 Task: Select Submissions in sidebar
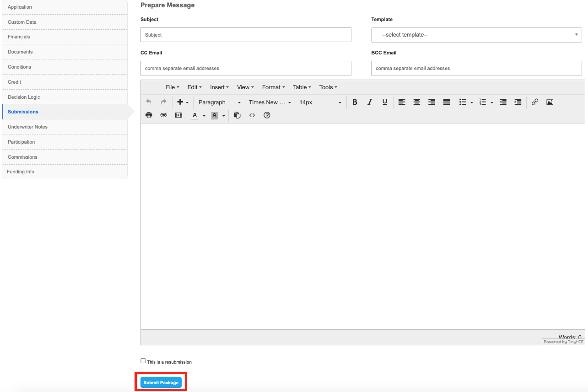pyautogui.click(x=65, y=112)
